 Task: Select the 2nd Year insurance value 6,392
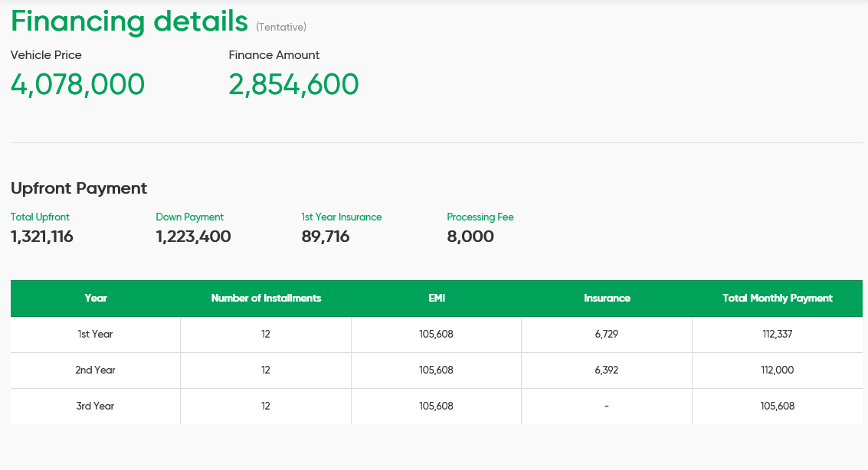pos(606,370)
